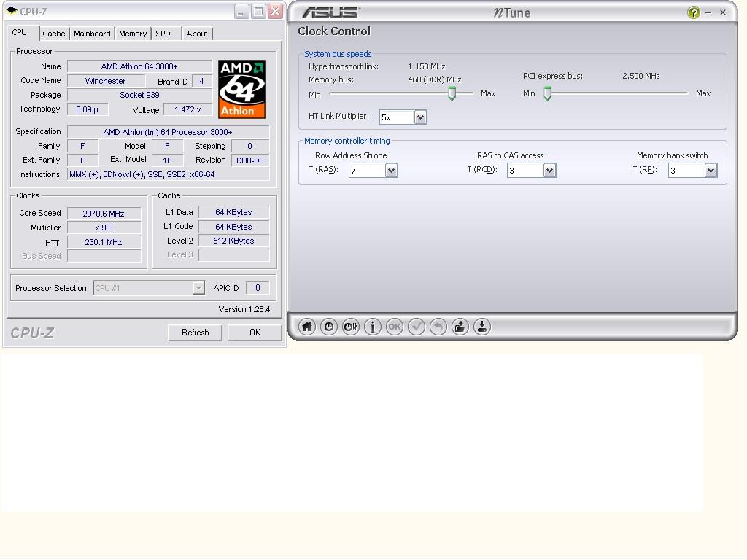Click the Code Name Winchester value
747x560 pixels.
tap(106, 81)
